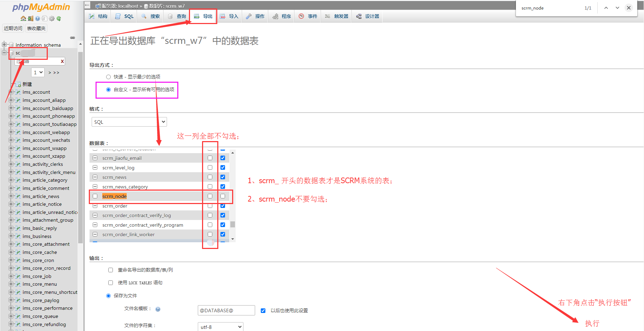Image resolution: width=644 pixels, height=331 pixels.
Task: Clear the navigation filter with X
Action: [62, 61]
